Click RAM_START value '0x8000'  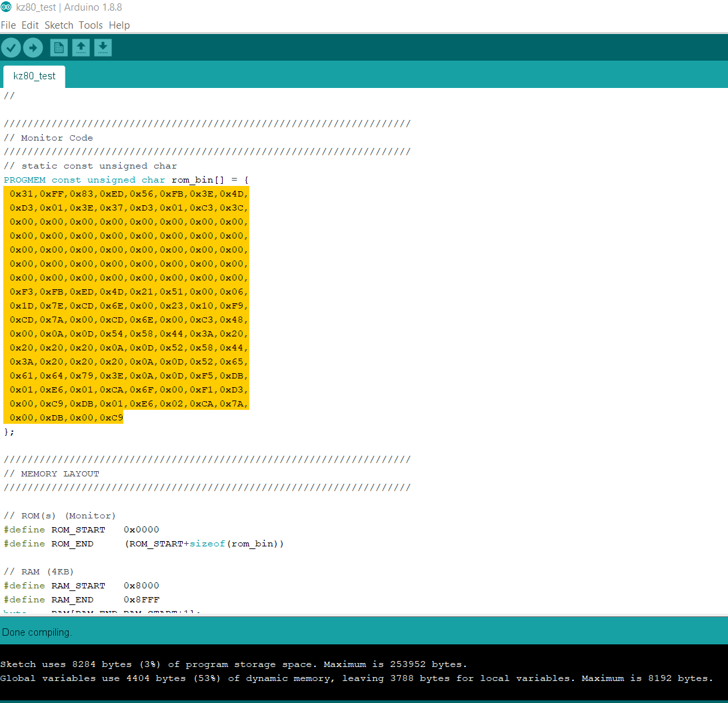tap(141, 586)
